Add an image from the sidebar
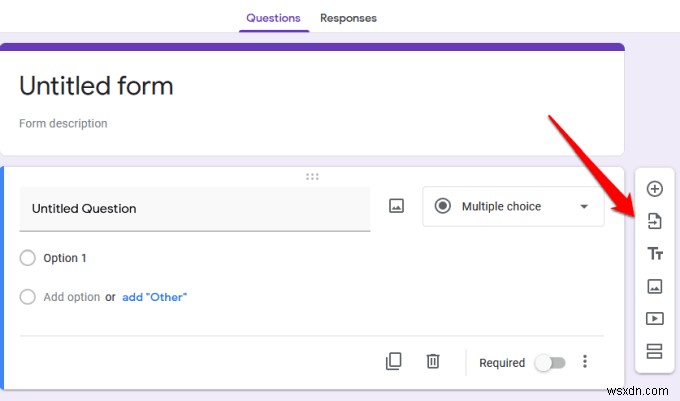680x401 pixels. click(655, 286)
